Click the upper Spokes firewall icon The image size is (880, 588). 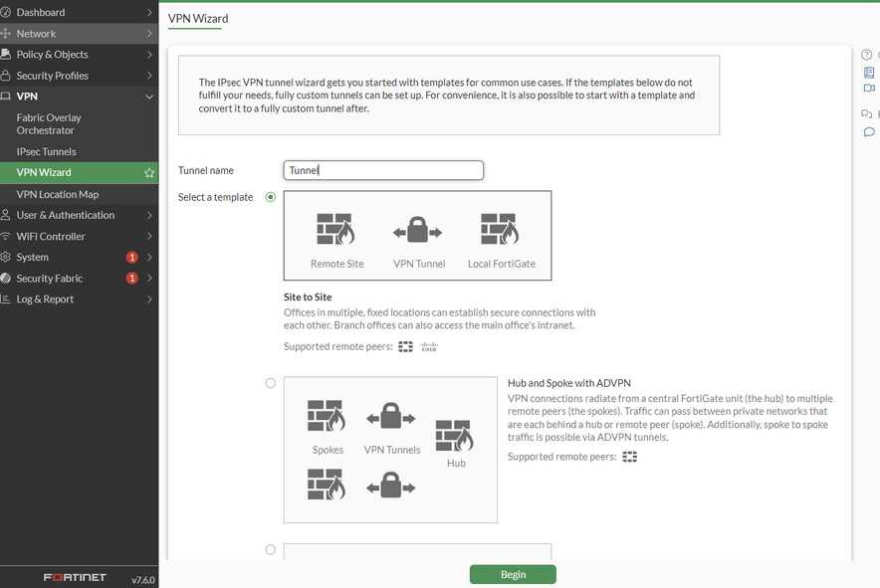point(327,416)
